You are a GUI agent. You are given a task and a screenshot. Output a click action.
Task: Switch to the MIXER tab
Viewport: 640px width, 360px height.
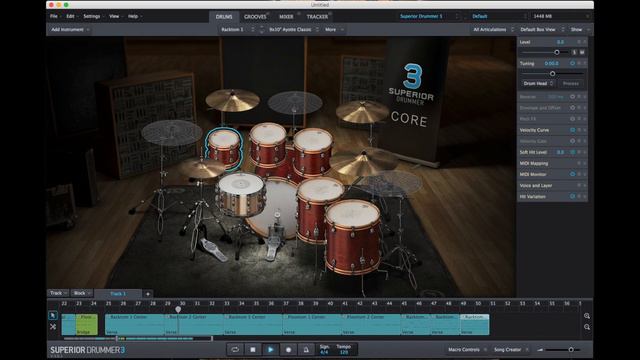[x=286, y=17]
